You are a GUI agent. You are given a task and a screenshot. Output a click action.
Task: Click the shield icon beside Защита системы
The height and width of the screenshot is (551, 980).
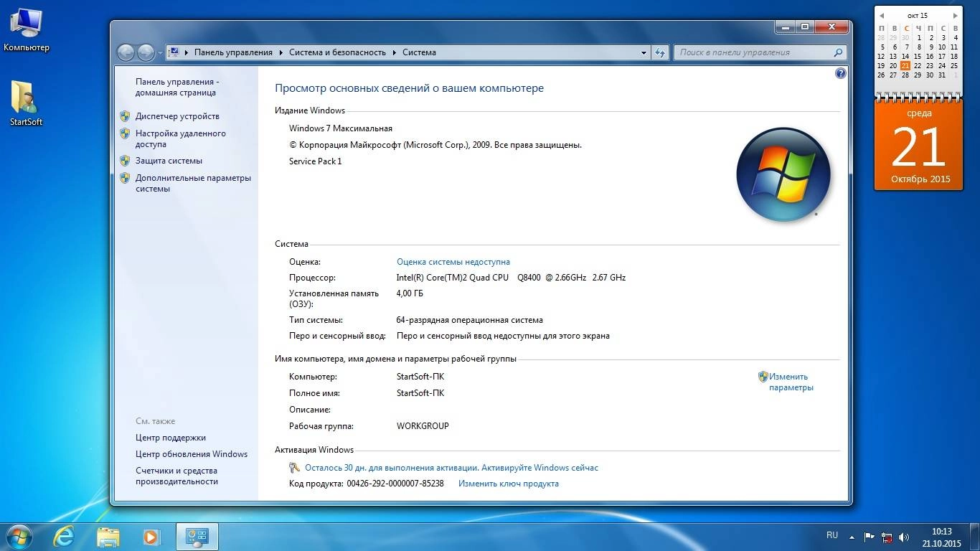coord(125,161)
